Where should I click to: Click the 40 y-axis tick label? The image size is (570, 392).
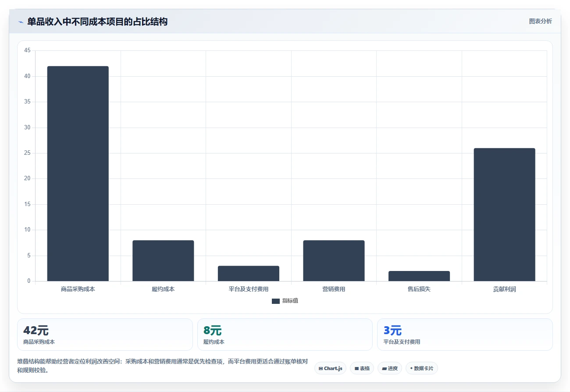tap(27, 76)
